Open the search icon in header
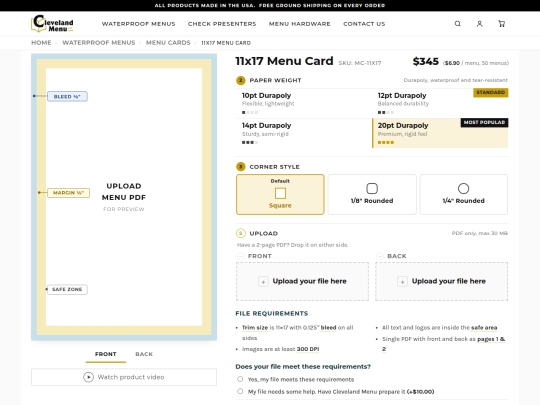This screenshot has height=405, width=540. click(x=457, y=24)
